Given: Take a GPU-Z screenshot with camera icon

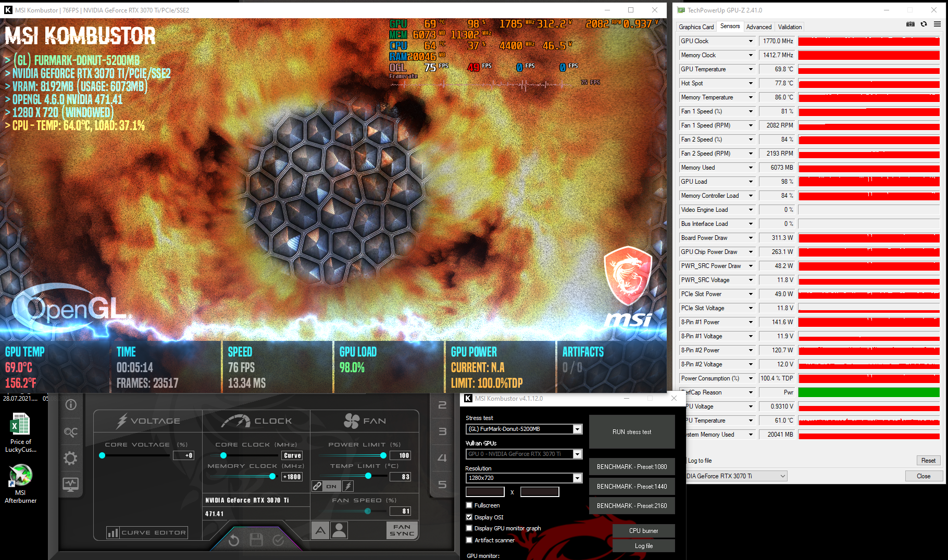Looking at the screenshot, I should click(910, 24).
